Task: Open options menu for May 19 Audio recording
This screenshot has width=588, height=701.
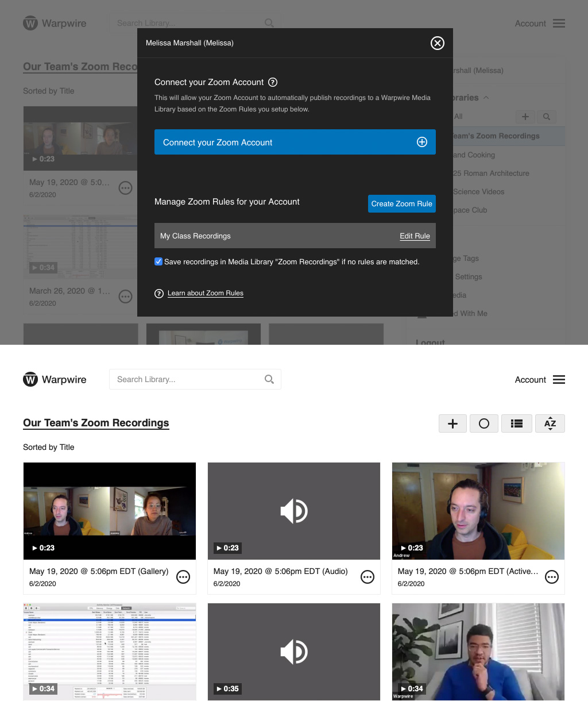Action: coord(367,577)
